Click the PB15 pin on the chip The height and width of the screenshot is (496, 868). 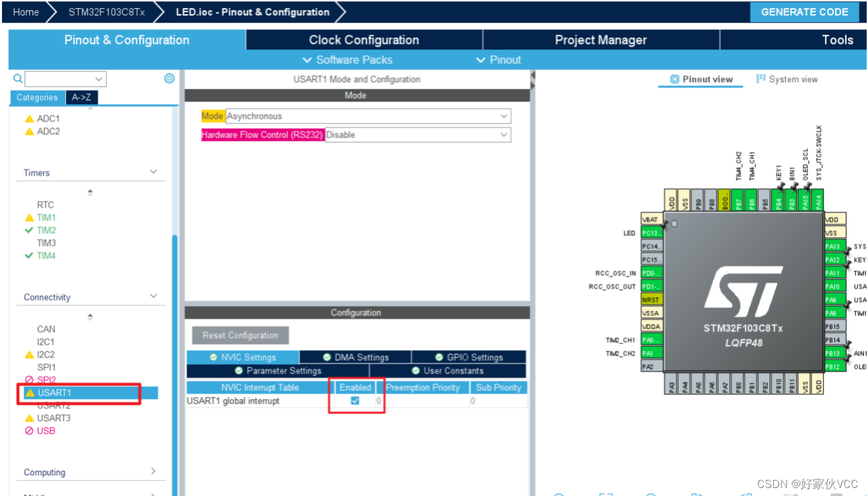point(835,326)
